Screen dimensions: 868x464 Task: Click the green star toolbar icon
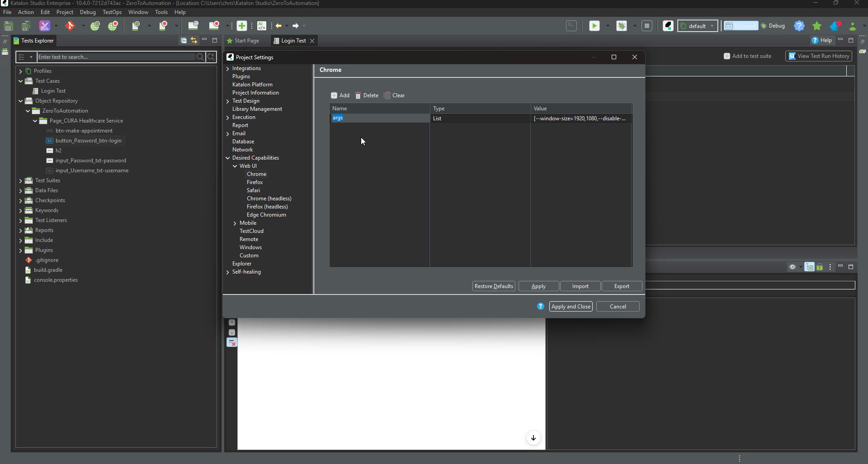click(817, 26)
